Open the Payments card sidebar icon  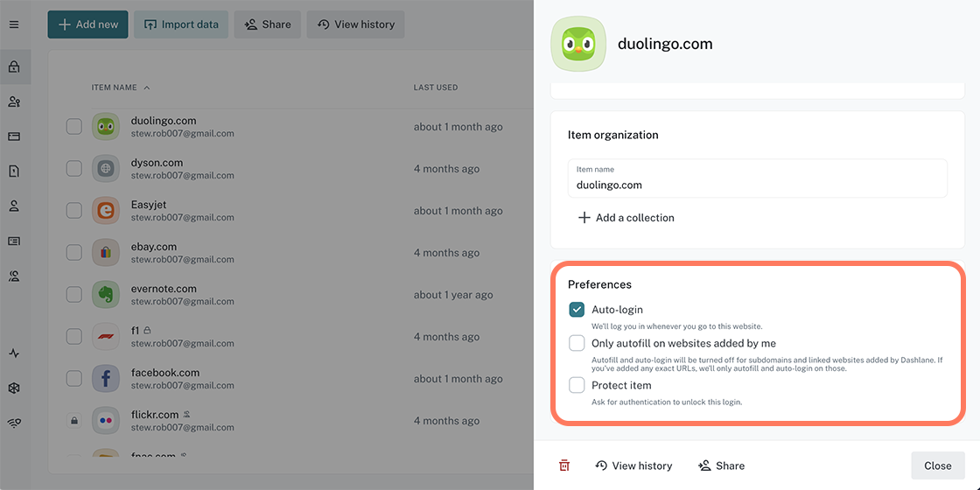[14, 136]
